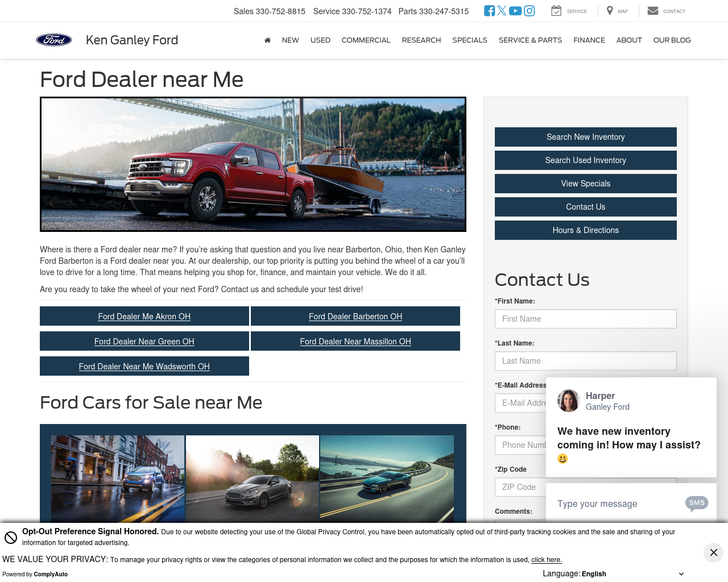
Task: Click the privacy 'click here' link
Action: tap(547, 560)
